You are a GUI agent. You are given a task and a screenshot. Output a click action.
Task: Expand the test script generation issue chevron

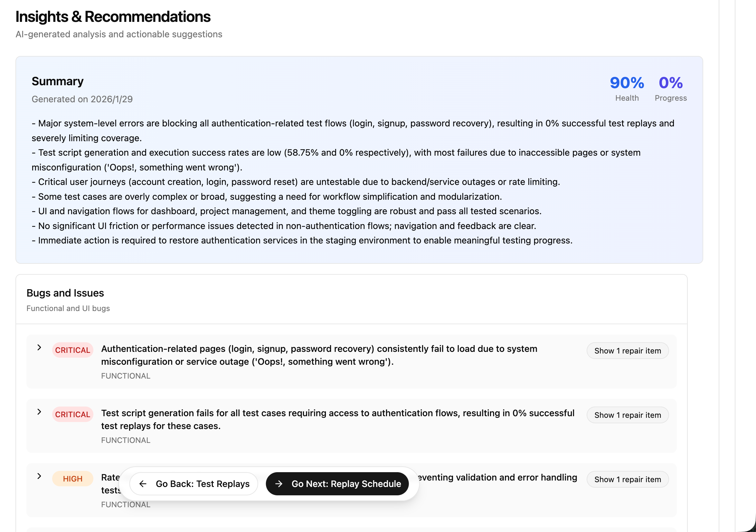(39, 412)
